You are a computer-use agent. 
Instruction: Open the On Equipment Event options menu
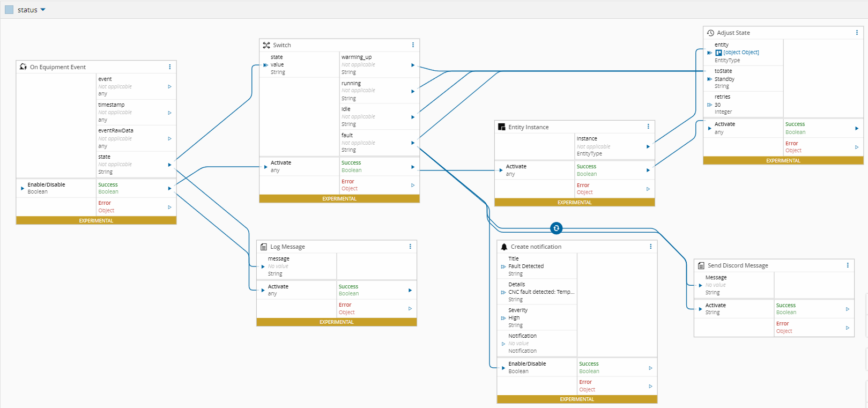(170, 67)
